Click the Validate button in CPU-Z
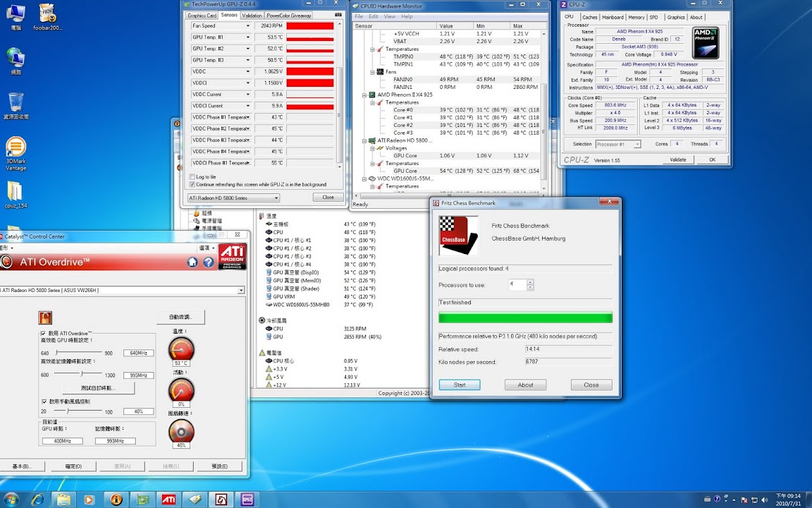Screen dimensions: 812x508 coord(678,159)
